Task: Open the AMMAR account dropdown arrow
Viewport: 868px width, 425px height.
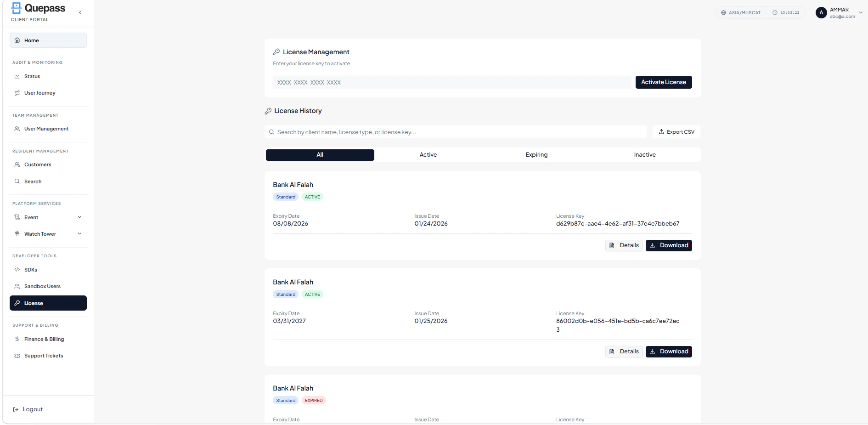Action: tap(861, 13)
